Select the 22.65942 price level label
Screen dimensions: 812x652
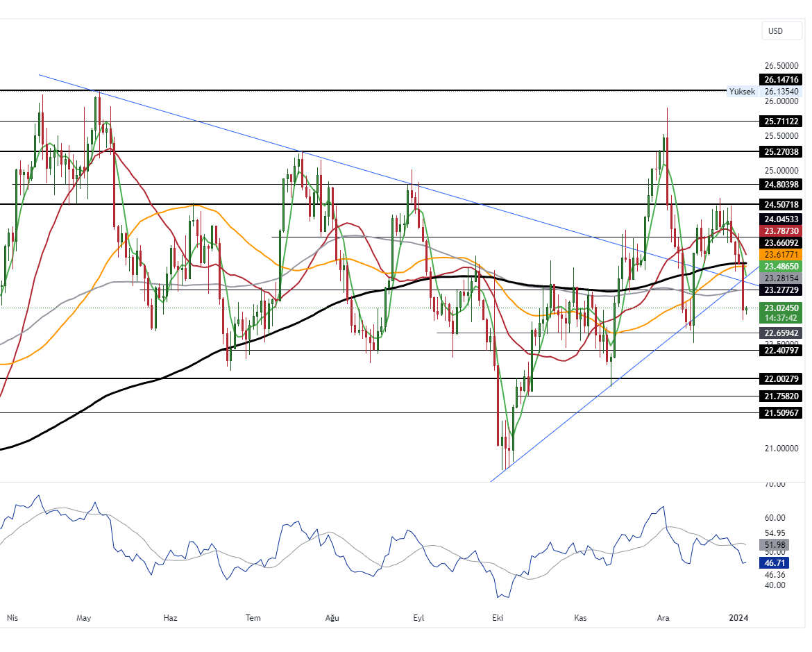coord(781,333)
